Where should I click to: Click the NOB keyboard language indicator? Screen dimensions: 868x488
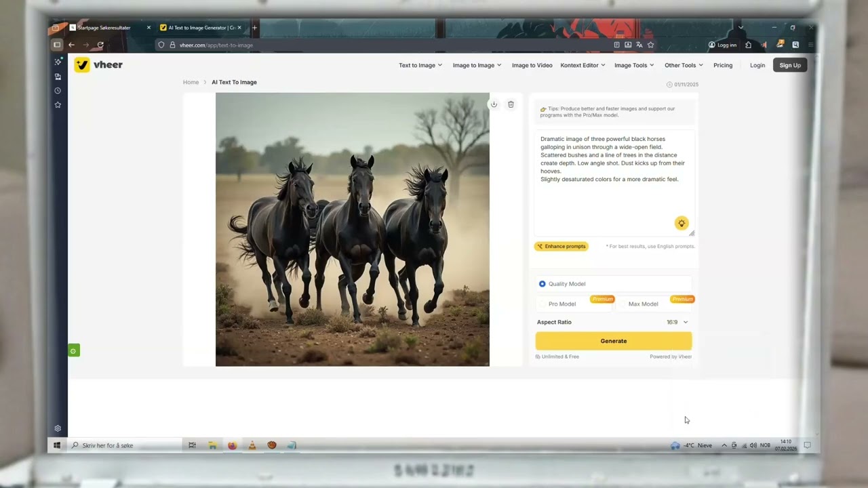tap(765, 445)
